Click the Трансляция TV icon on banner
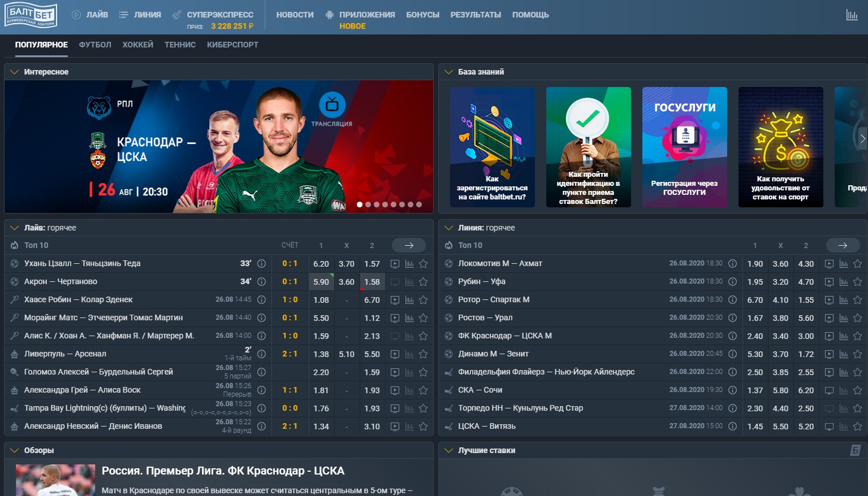868x496 pixels. pyautogui.click(x=332, y=105)
